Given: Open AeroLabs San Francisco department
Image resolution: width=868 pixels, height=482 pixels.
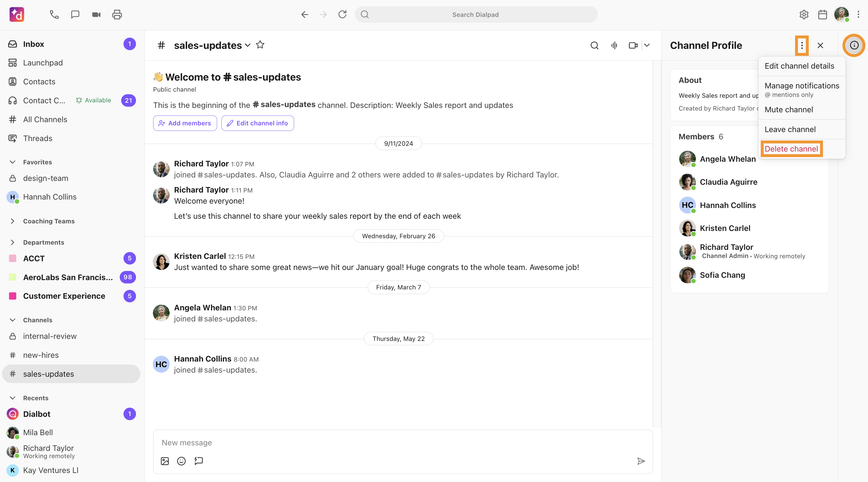Looking at the screenshot, I should click(x=71, y=277).
